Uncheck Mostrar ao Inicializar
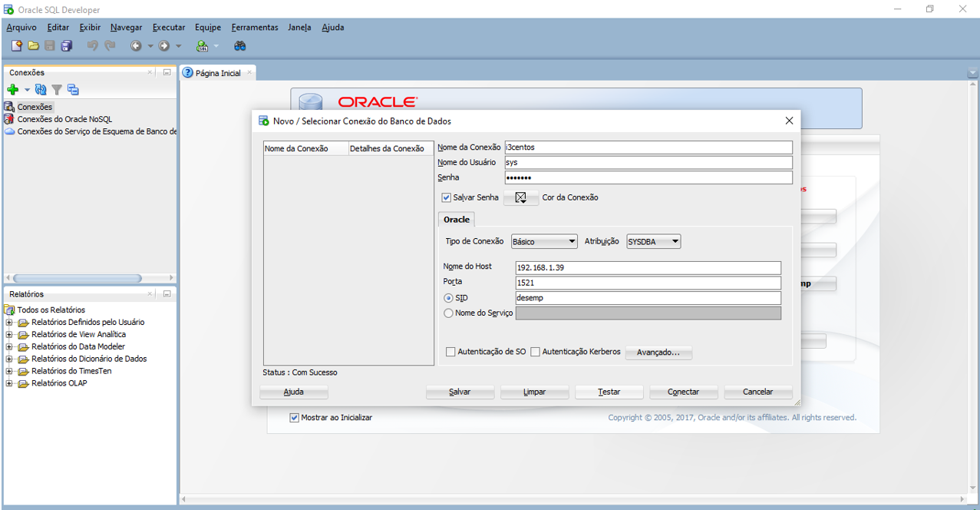Screen dimensions: 980x510 [294, 418]
